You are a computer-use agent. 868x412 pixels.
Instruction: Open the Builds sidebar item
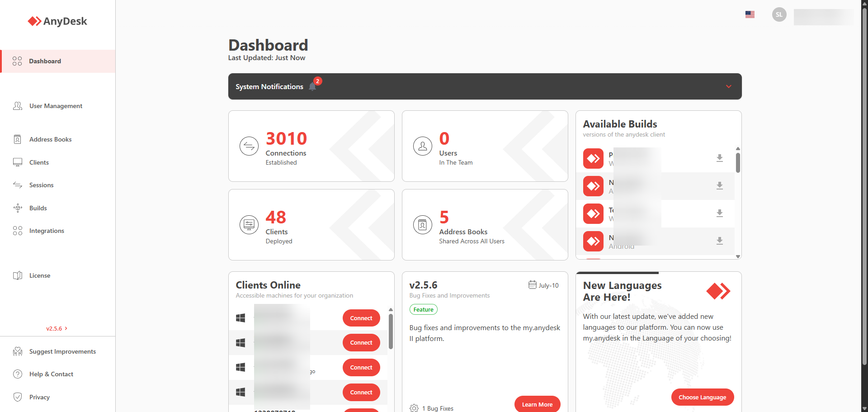click(x=38, y=208)
